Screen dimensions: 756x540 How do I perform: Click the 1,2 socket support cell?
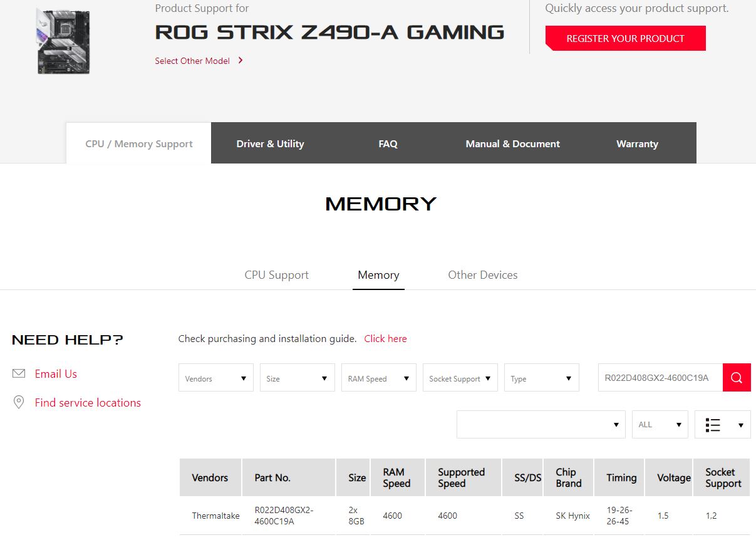click(x=711, y=516)
